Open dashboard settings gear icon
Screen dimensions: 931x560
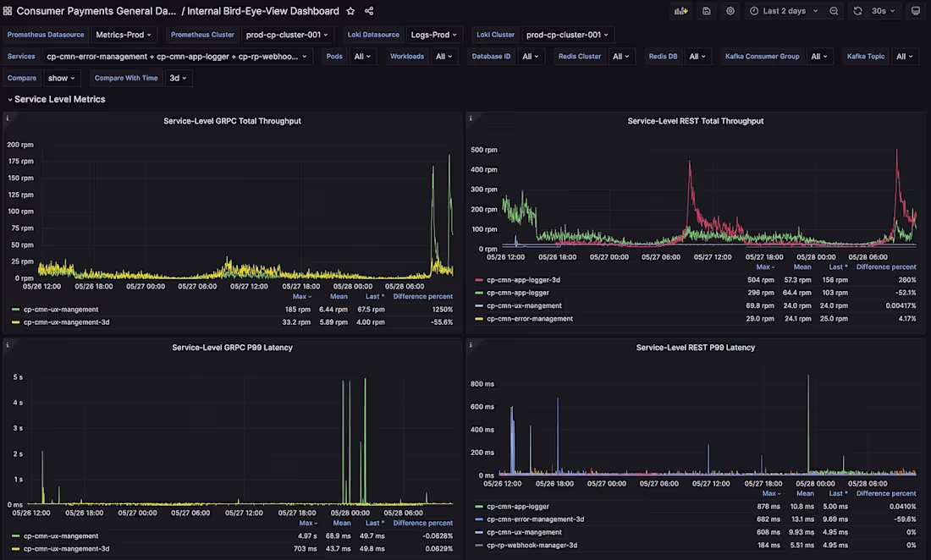click(730, 11)
